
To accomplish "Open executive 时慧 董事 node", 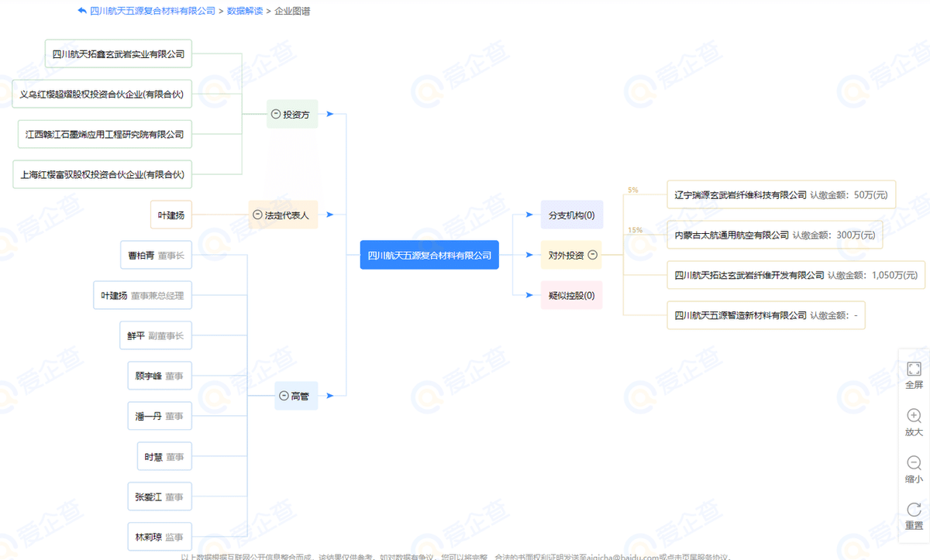I will tap(164, 457).
